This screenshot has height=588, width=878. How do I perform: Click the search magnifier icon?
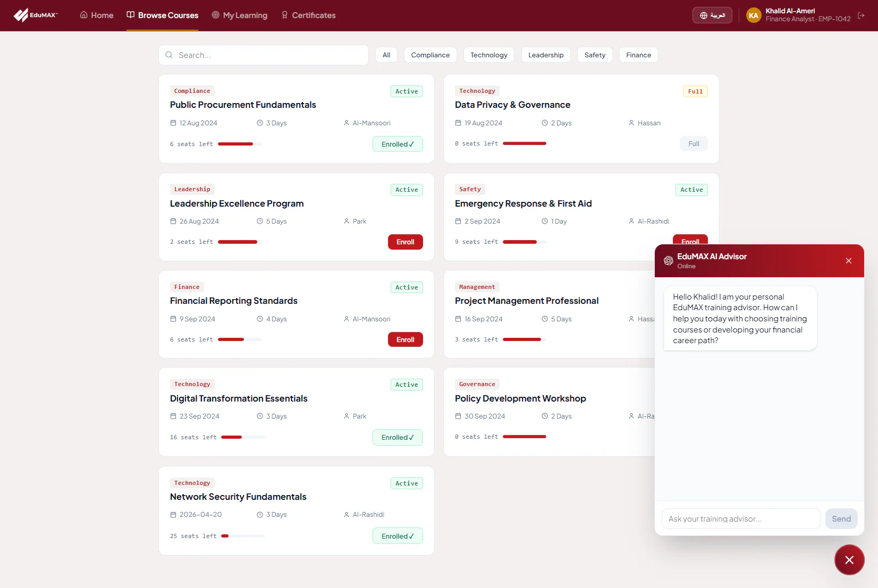[x=169, y=55]
